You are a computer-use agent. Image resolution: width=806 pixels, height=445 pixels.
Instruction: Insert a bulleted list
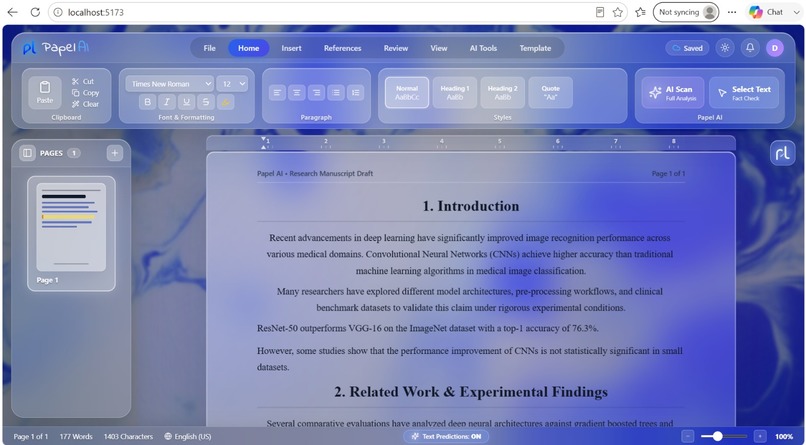click(x=336, y=92)
